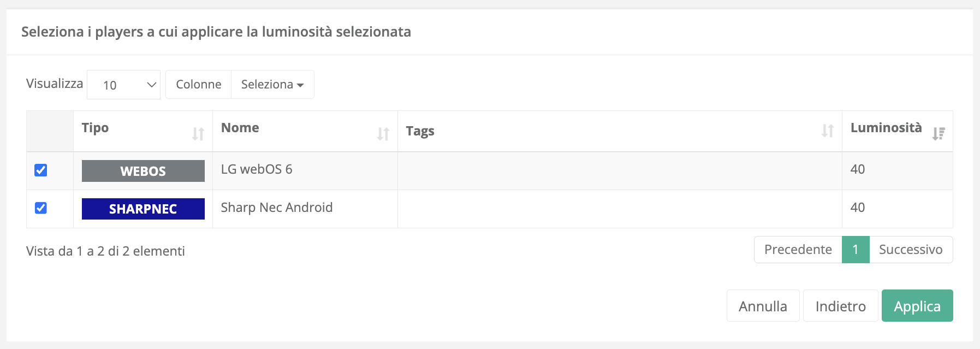Go to page 1 in pagination

coord(856,250)
